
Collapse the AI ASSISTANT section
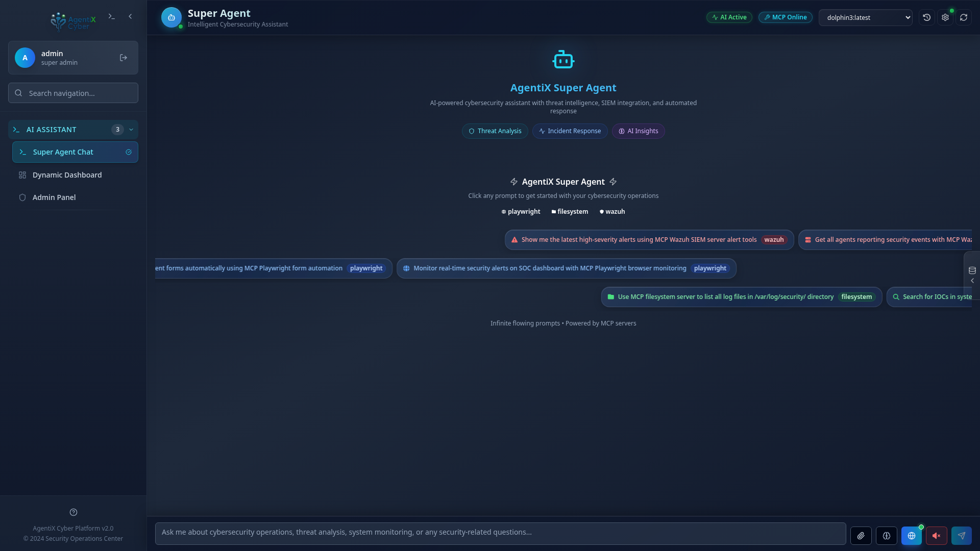click(131, 129)
